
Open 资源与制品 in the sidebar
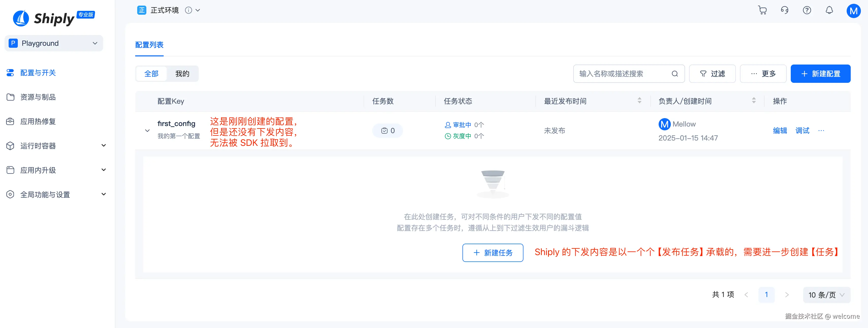coord(38,97)
